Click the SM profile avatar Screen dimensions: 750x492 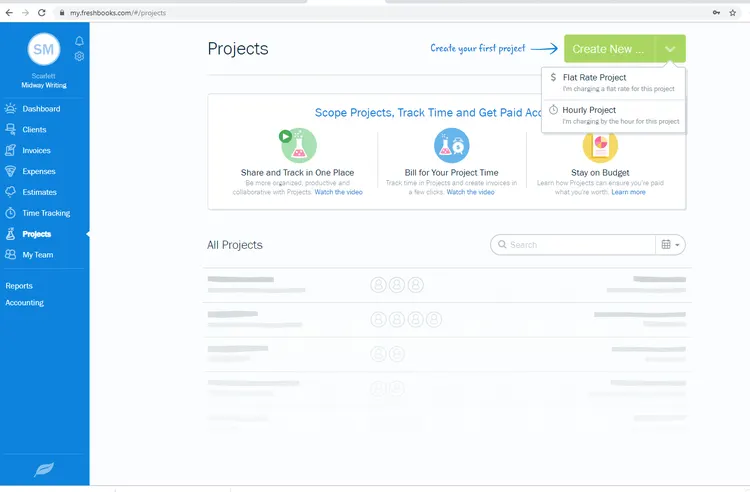(x=44, y=49)
